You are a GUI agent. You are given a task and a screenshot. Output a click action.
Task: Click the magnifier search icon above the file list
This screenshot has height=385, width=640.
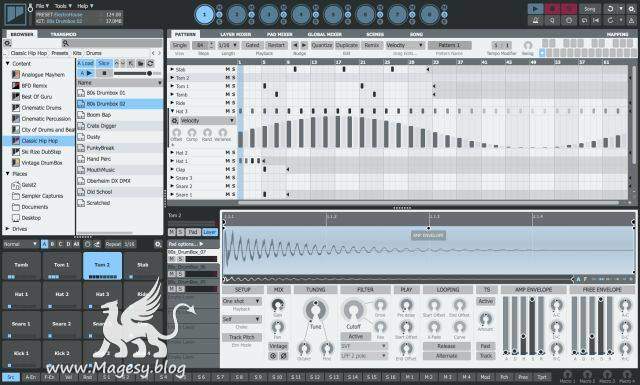(66, 43)
